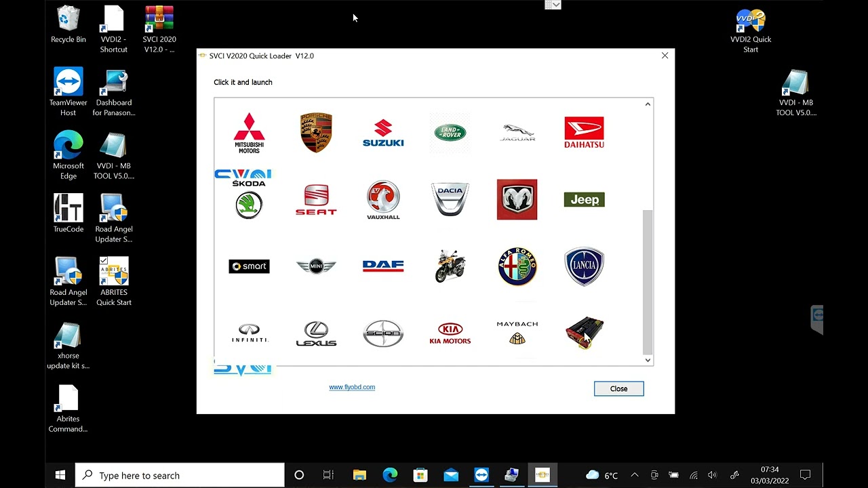868x488 pixels.
Task: Open the Porsche logo
Action: pyautogui.click(x=316, y=133)
